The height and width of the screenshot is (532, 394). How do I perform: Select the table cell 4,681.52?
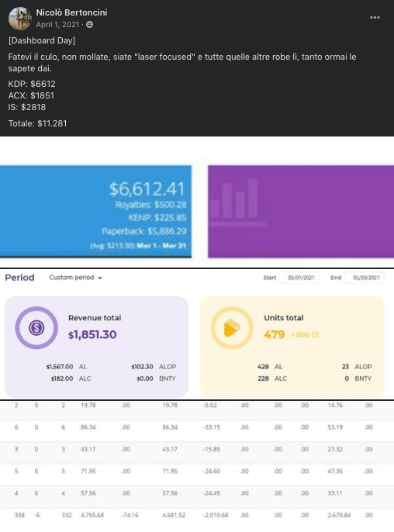[x=174, y=515]
